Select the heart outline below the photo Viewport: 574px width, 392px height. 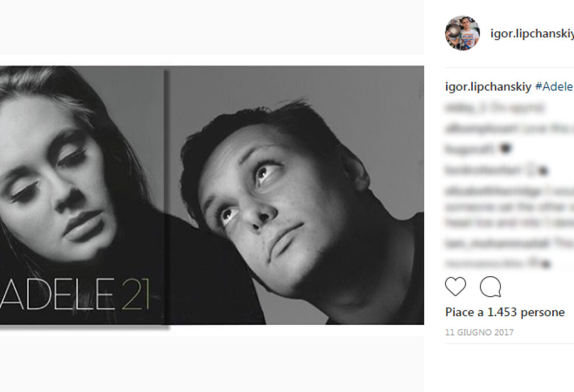click(x=457, y=286)
